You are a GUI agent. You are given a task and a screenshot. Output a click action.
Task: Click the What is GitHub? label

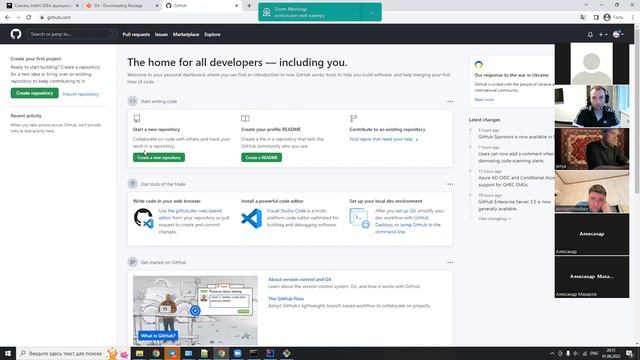click(x=158, y=336)
